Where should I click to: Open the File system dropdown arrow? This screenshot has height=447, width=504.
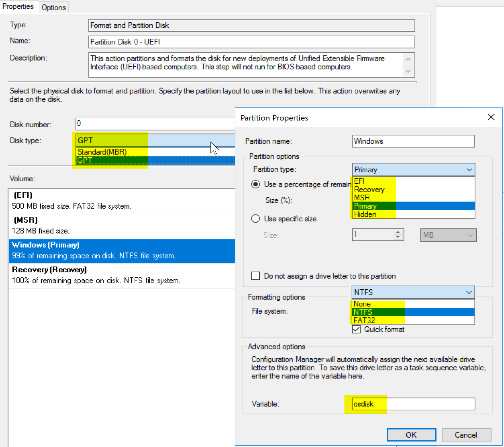coord(469,292)
